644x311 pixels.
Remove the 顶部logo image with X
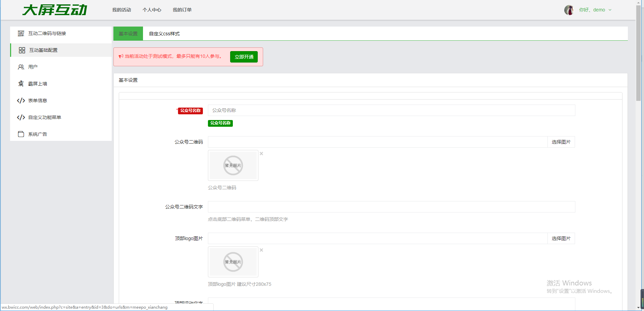261,250
